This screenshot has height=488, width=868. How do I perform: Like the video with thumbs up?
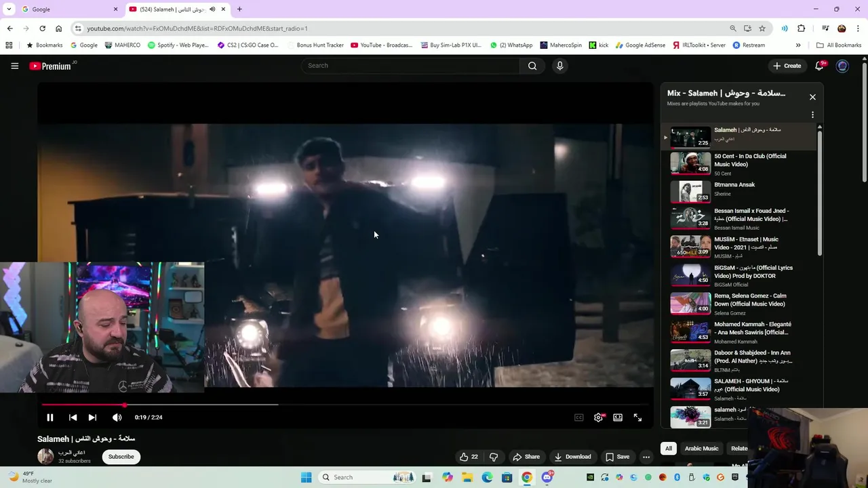pyautogui.click(x=469, y=457)
